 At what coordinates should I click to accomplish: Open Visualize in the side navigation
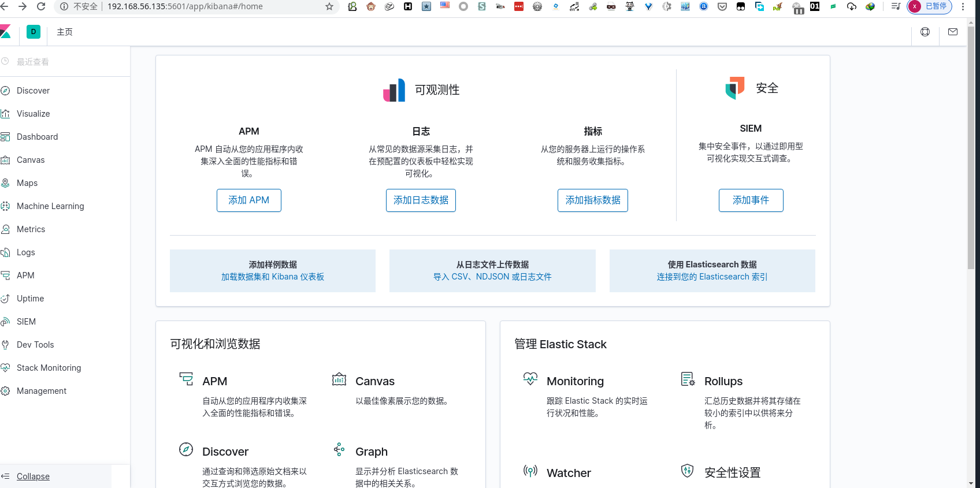tap(33, 114)
